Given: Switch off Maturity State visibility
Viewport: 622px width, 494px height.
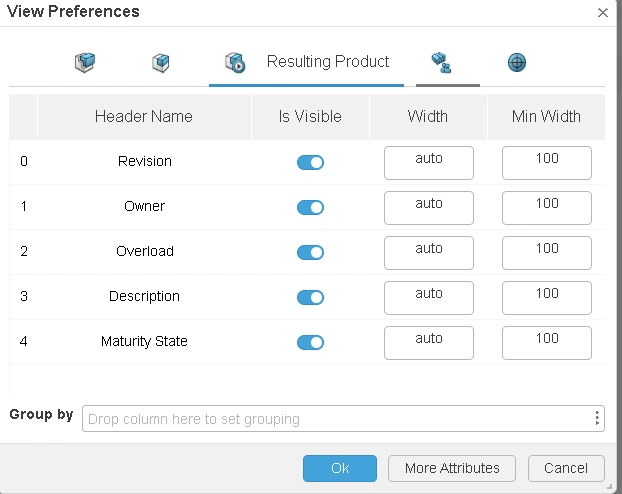Looking at the screenshot, I should (310, 342).
